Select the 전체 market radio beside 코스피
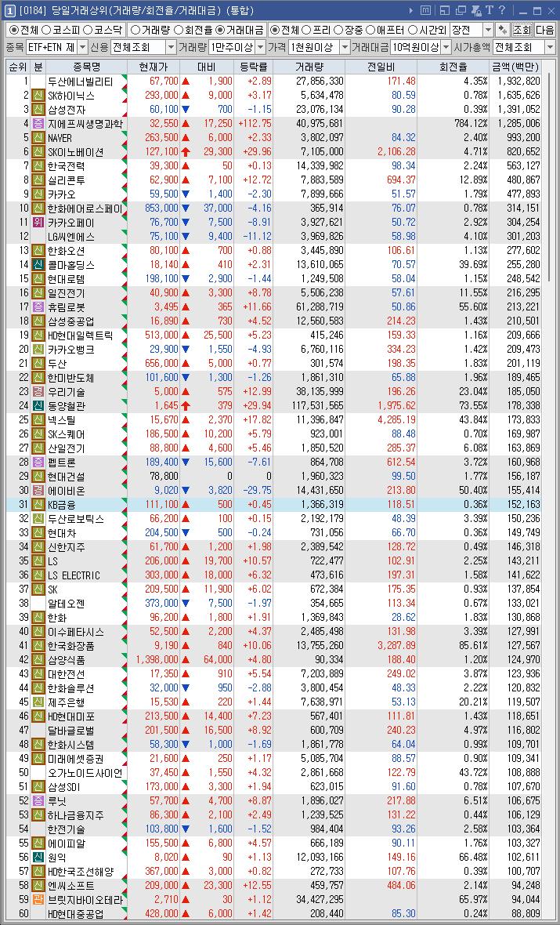560x925 pixels. point(23,30)
